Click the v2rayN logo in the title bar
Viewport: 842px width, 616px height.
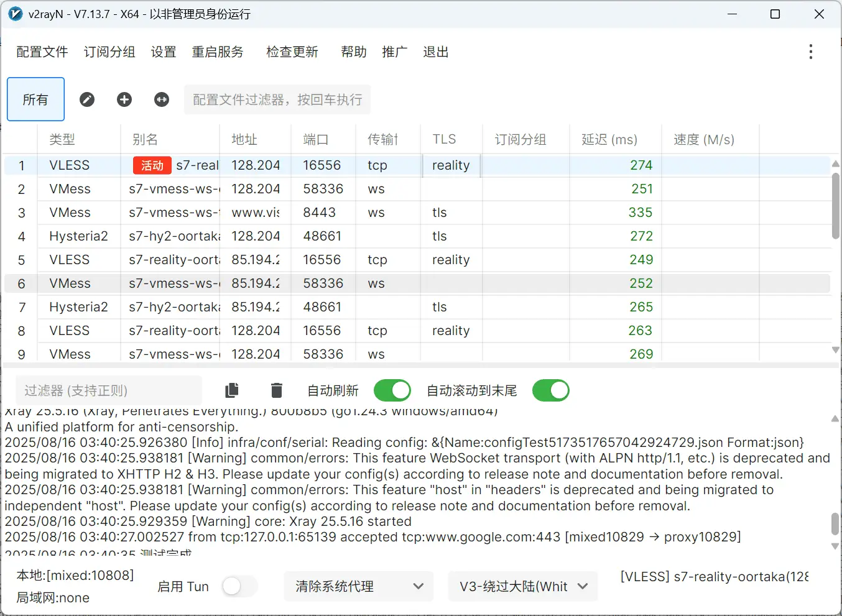16,14
